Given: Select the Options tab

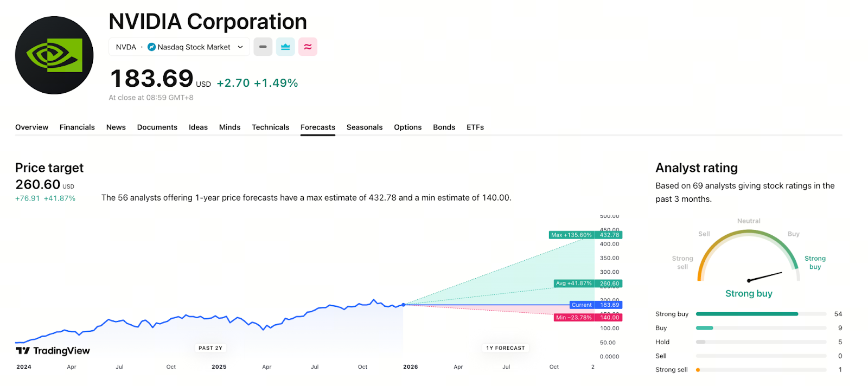Looking at the screenshot, I should [x=407, y=127].
